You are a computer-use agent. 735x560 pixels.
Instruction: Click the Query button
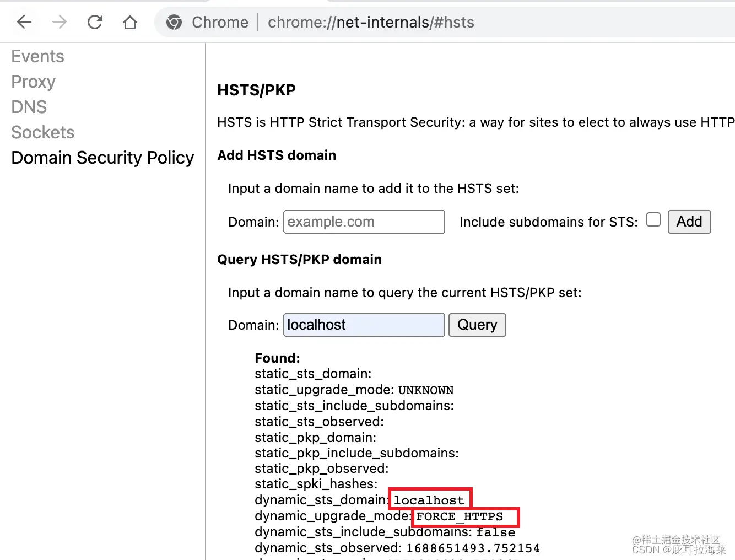coord(477,325)
